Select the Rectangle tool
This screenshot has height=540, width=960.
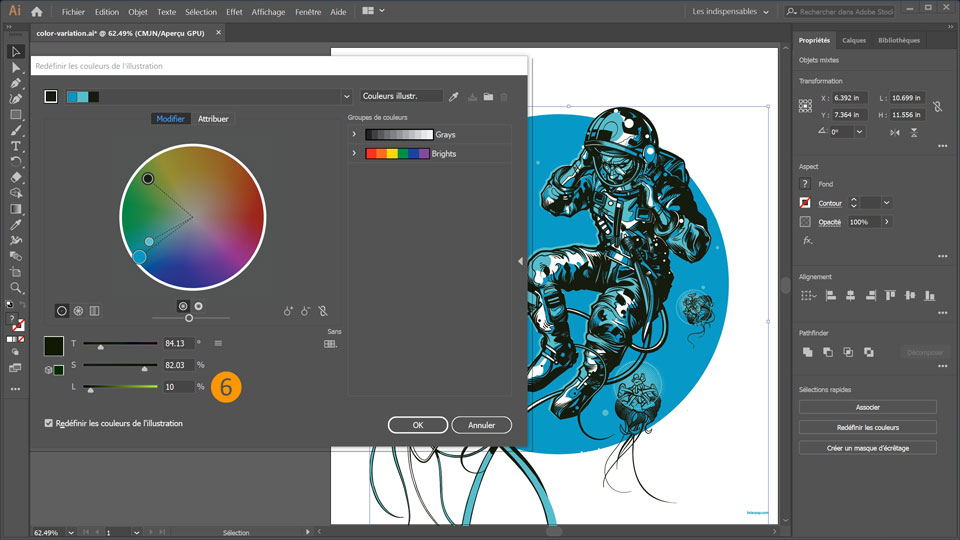[x=16, y=114]
